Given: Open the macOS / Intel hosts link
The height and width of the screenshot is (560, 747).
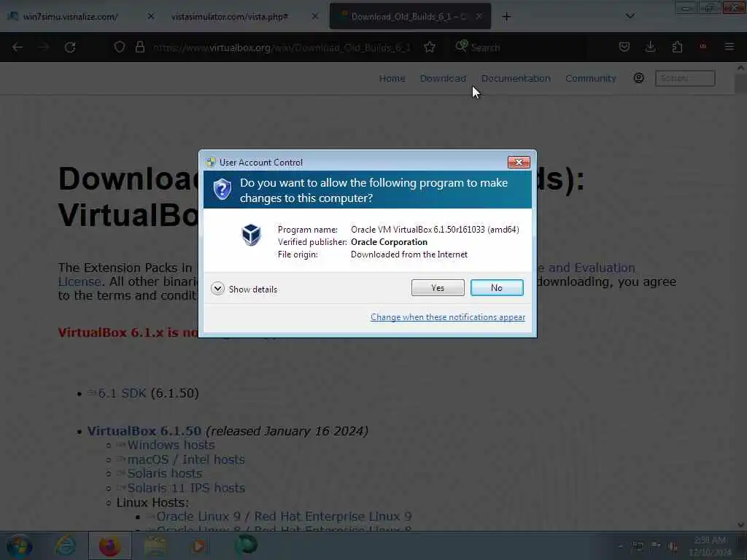Looking at the screenshot, I should coord(186,459).
